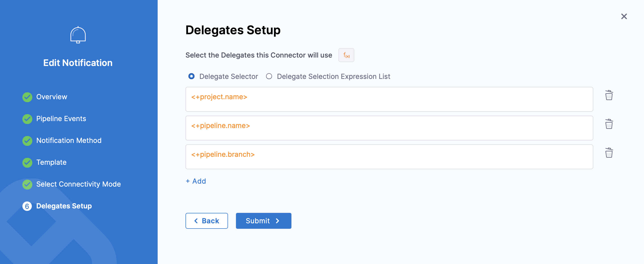Delete the project.name delegate selector row
The image size is (644, 264).
coord(609,95)
